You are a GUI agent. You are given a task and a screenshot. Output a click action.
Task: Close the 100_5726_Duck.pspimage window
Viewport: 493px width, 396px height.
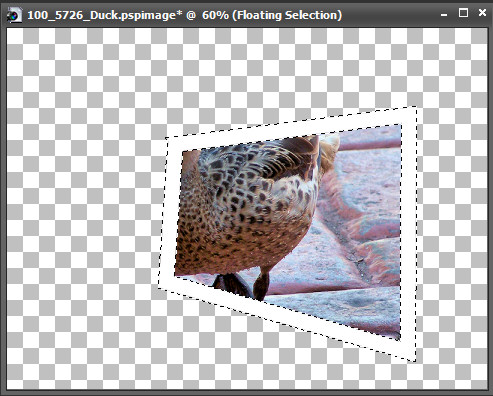tap(482, 13)
